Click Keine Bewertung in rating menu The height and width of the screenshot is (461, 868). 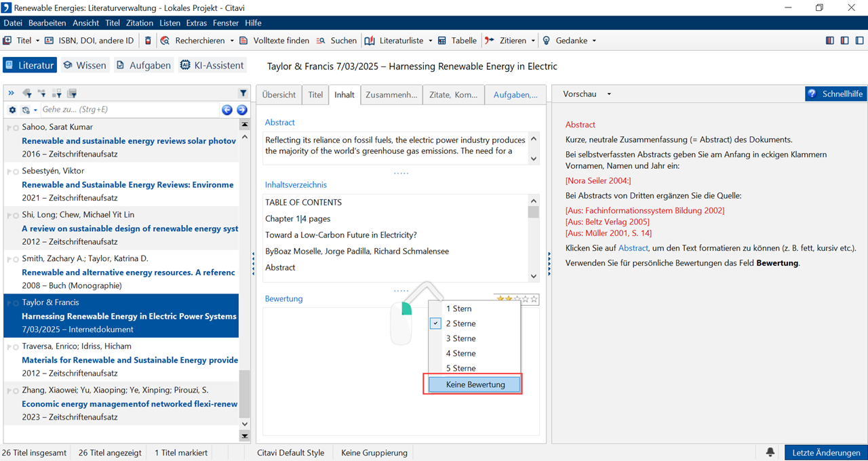click(x=475, y=384)
